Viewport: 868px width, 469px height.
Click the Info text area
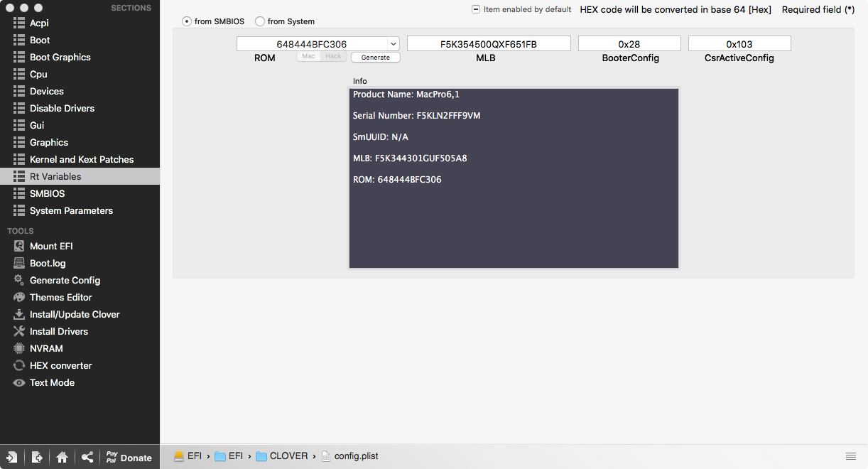click(x=514, y=178)
